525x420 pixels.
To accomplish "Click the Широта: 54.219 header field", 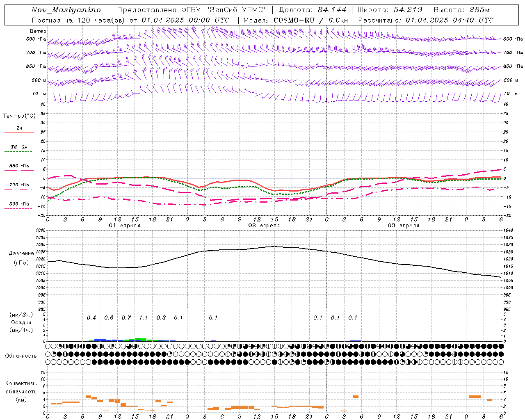I will coord(390,10).
